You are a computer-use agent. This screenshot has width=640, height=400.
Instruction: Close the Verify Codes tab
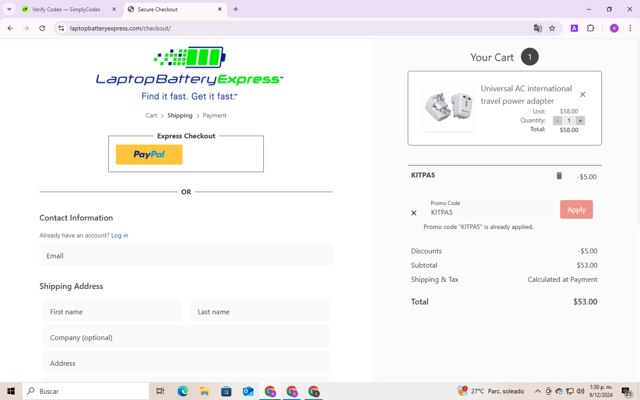tap(114, 9)
